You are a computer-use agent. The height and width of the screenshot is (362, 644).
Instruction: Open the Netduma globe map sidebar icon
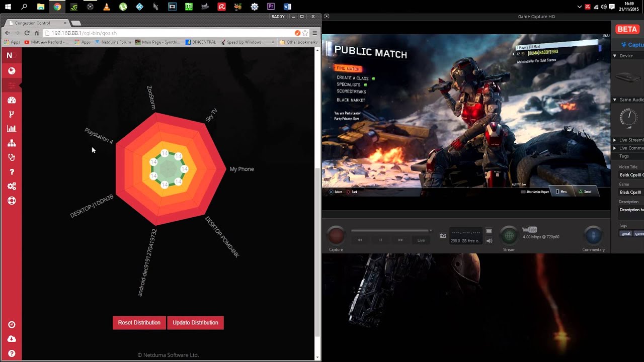(x=12, y=71)
